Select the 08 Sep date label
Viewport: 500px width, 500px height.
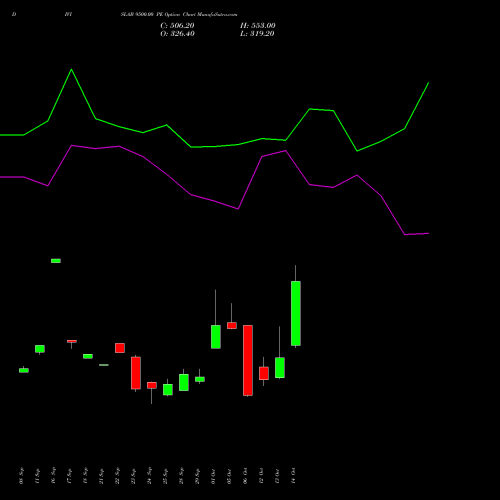pos(22,476)
